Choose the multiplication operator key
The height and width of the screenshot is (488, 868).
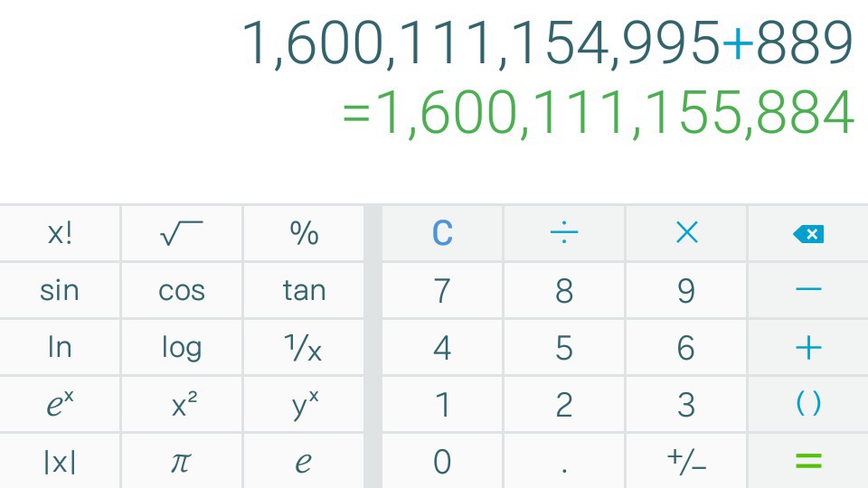tap(686, 233)
